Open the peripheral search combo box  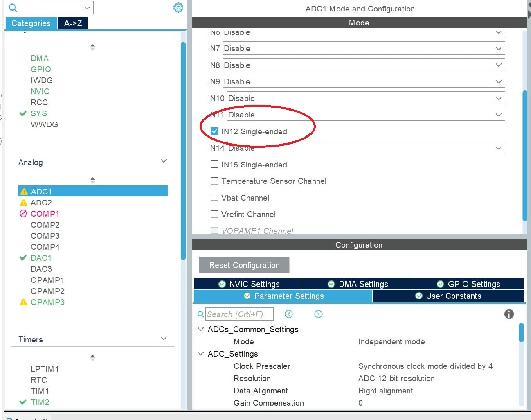click(56, 7)
